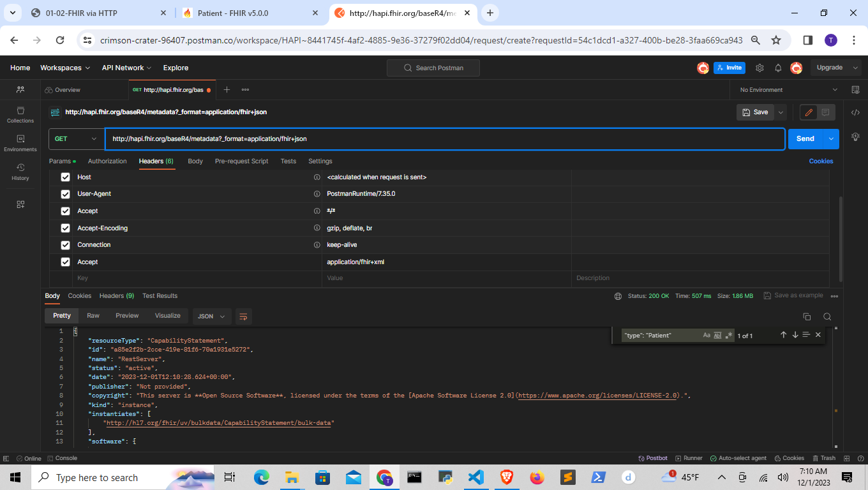Open the Tests tab

(288, 161)
